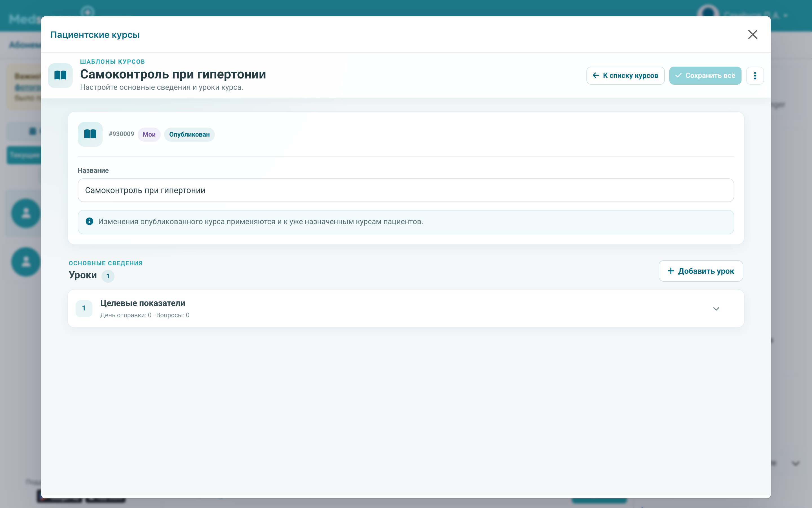Click the course ID #930009
Screen dimensions: 812x508
click(x=122, y=134)
